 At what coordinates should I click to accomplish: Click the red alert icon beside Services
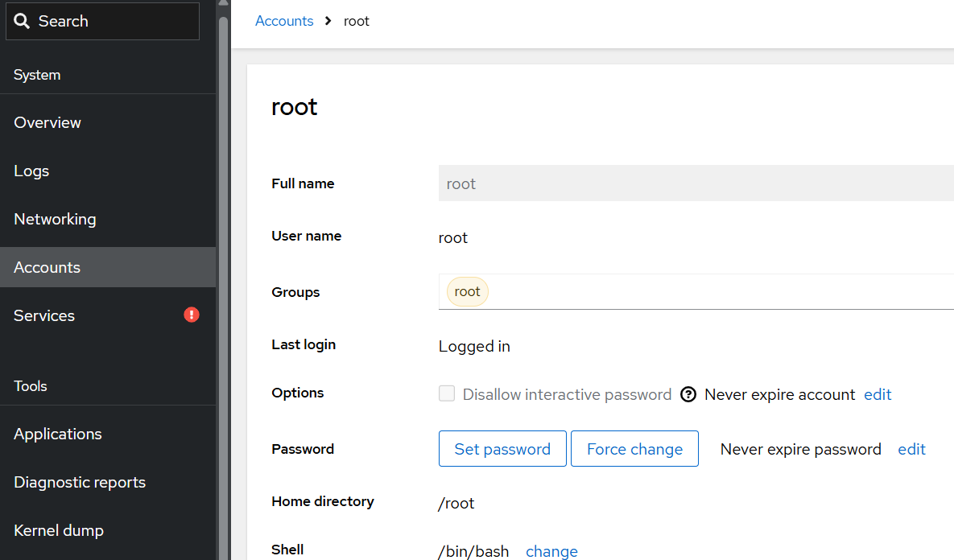[x=191, y=314]
